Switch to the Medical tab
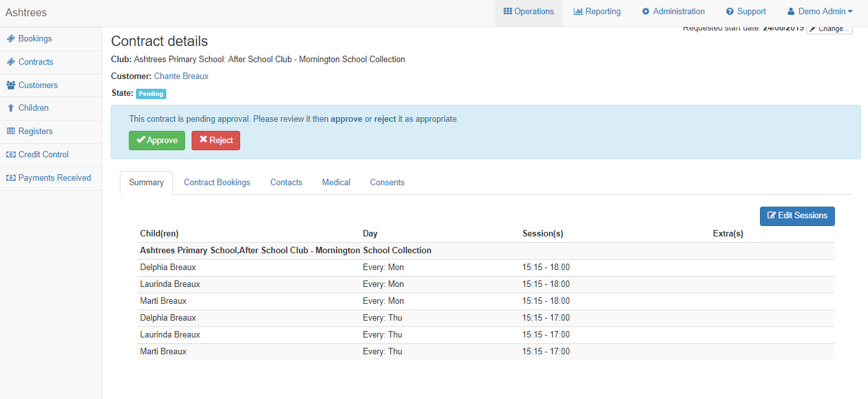 (x=336, y=183)
